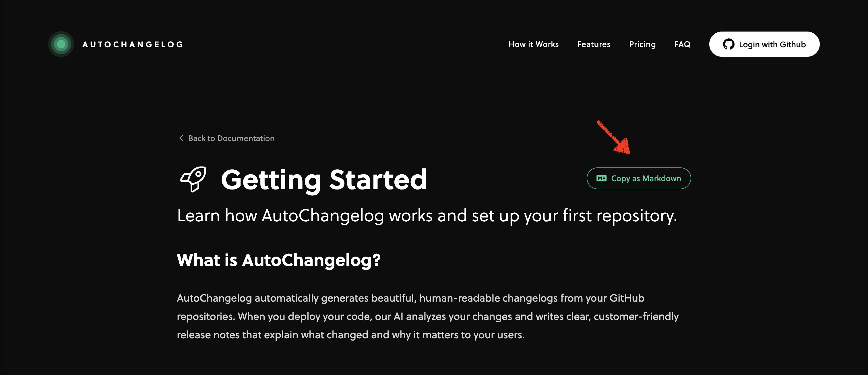868x375 pixels.
Task: Open the How it Works nav item
Action: [x=533, y=44]
